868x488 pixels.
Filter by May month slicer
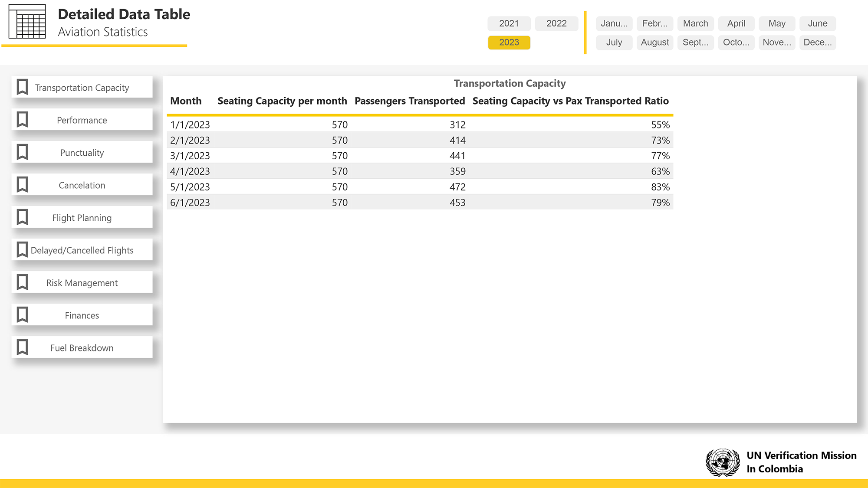[x=777, y=23]
